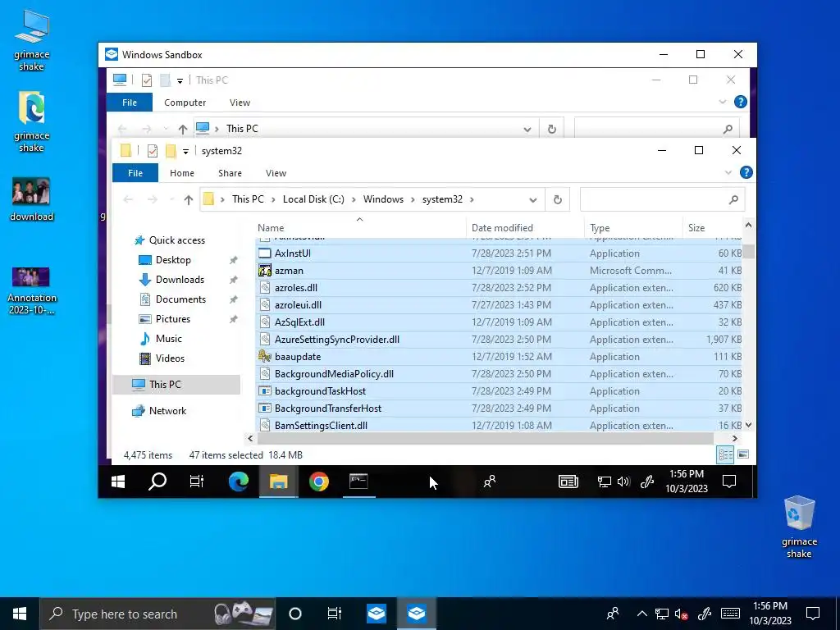The image size is (840, 630).
Task: Open Chrome in the sandbox taskbar
Action: 319,482
